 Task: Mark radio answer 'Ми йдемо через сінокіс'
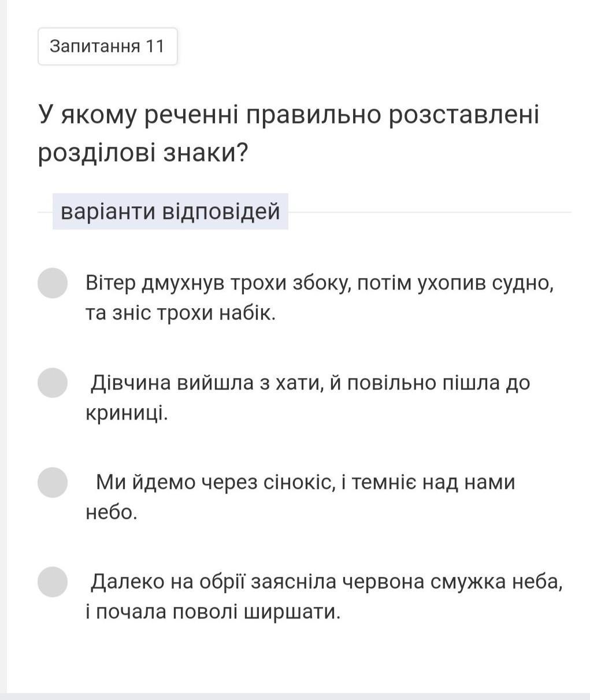(x=53, y=482)
